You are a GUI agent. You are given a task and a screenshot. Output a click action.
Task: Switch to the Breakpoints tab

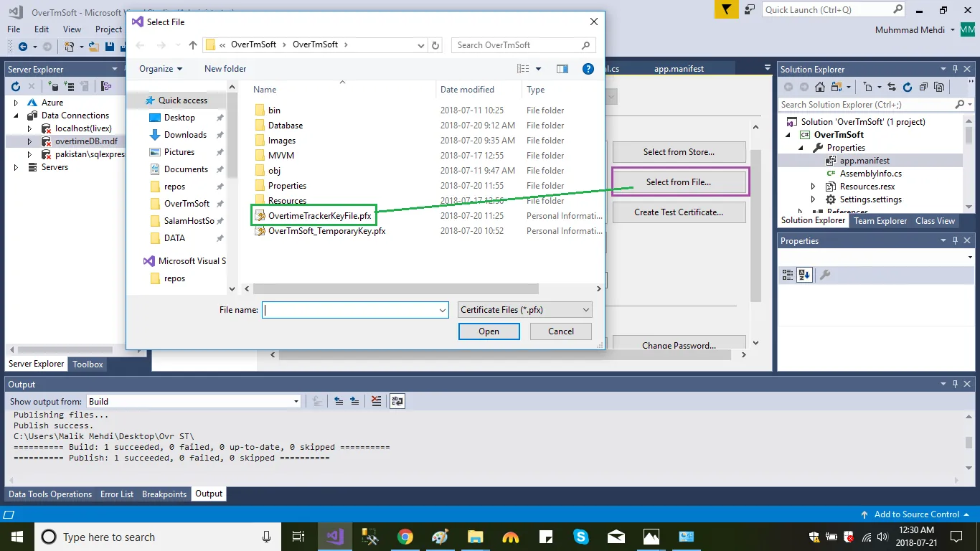pyautogui.click(x=164, y=494)
